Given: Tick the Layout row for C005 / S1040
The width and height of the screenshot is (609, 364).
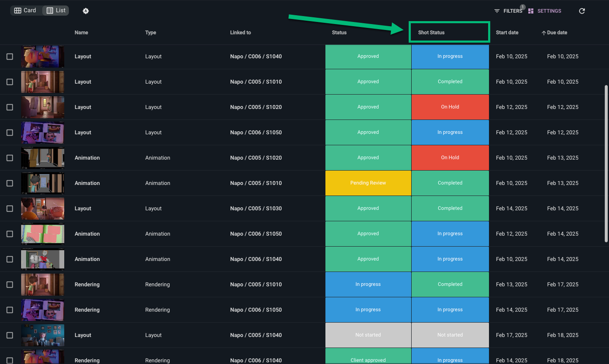Looking at the screenshot, I should click(10, 335).
